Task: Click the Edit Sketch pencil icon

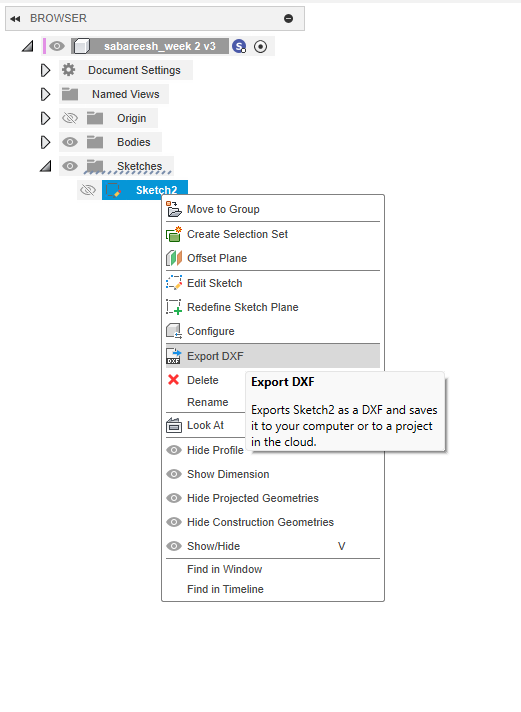Action: (174, 283)
